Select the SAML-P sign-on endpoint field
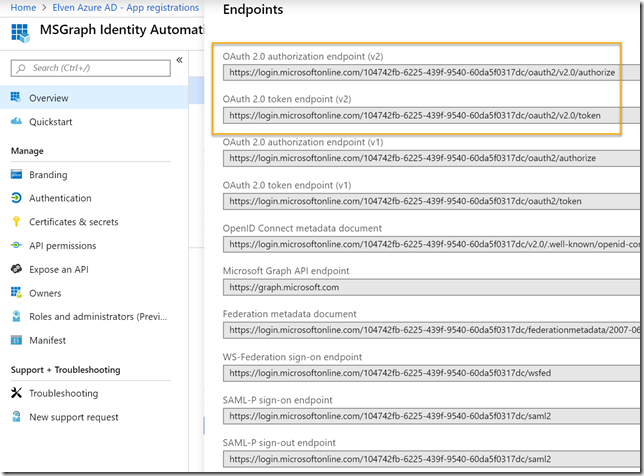644x476 pixels. coord(431,416)
